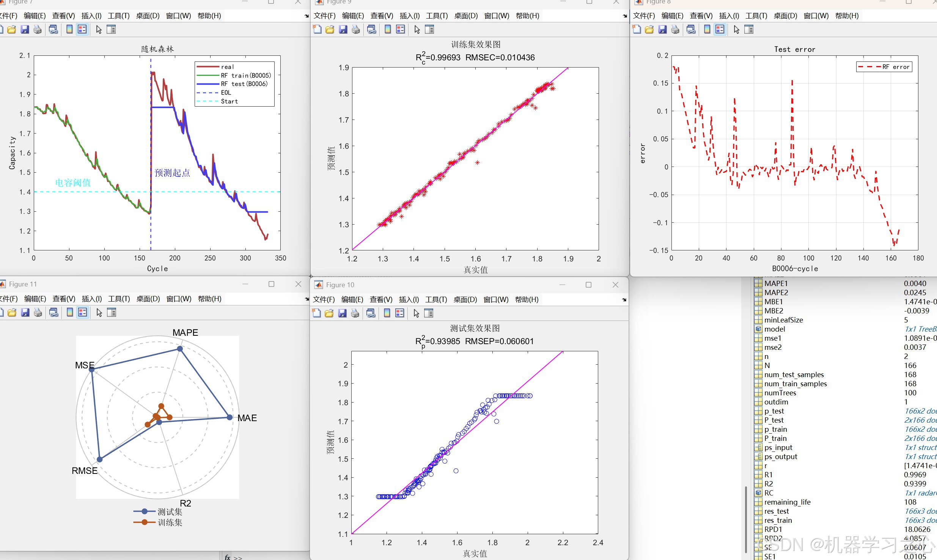Open 文件(F) menu dropdown in Figure 8
The height and width of the screenshot is (560, 937).
pos(644,16)
